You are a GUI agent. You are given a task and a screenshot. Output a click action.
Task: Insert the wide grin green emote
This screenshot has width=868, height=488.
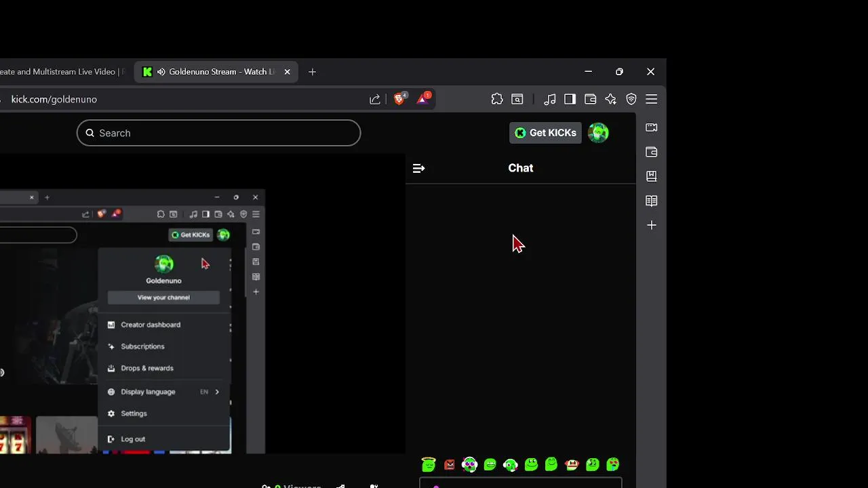490,464
